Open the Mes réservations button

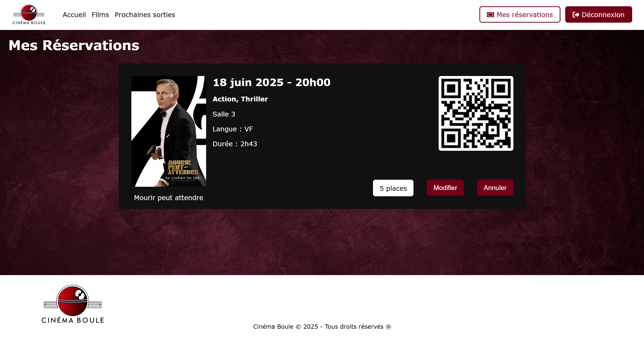(520, 15)
